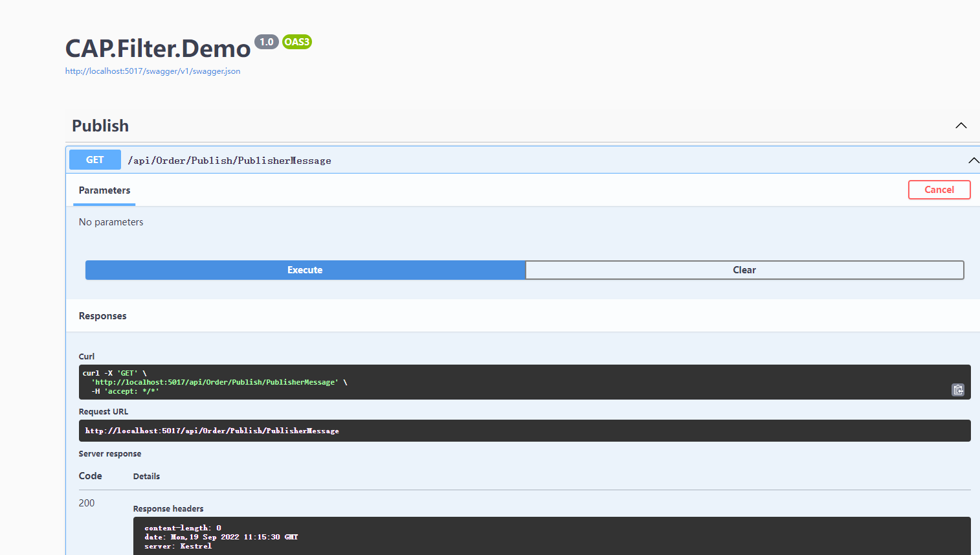980x555 pixels.
Task: Collapse the Publish section chevron
Action: (961, 126)
